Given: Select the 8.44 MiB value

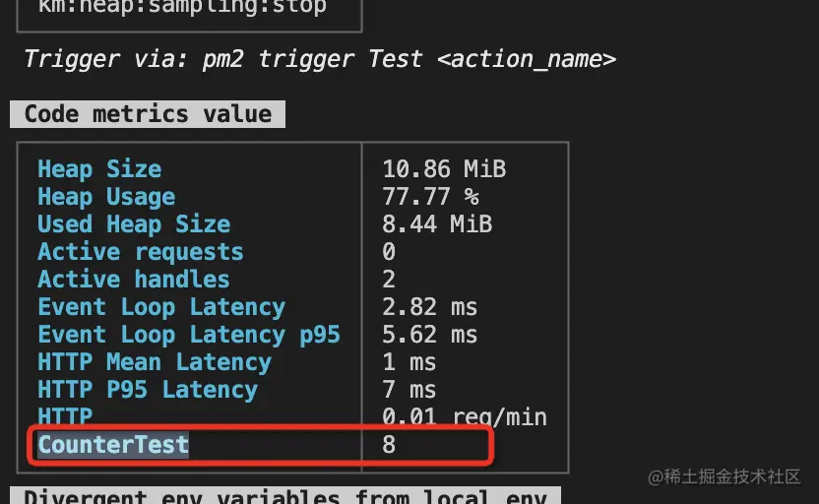Looking at the screenshot, I should point(437,224).
